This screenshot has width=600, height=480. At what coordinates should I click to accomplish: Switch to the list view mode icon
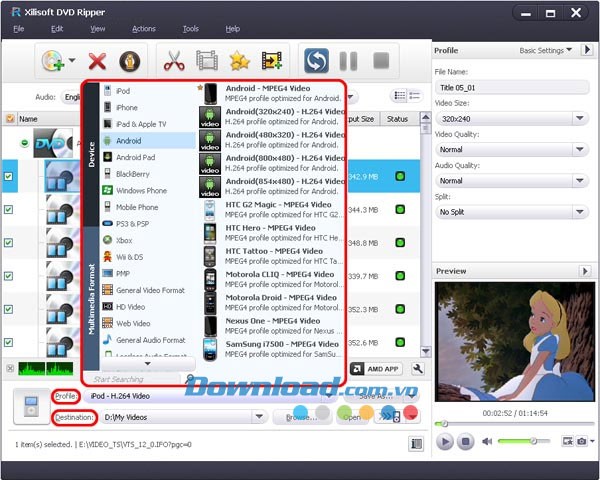coord(400,95)
